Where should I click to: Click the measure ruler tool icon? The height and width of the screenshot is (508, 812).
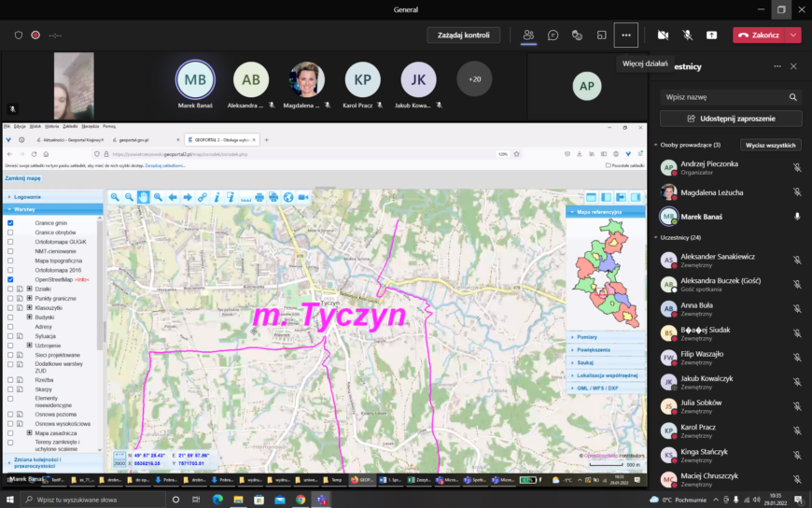click(245, 197)
